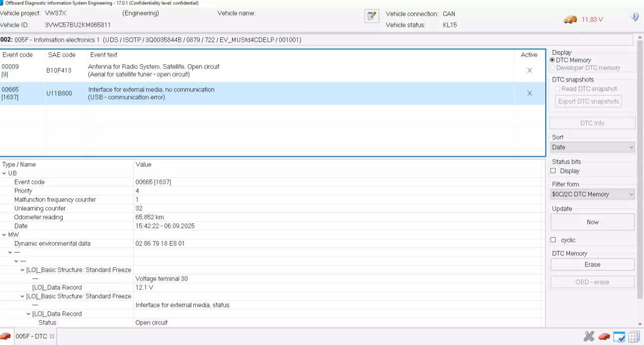Click the stacked grid tables icon
Image resolution: width=644 pixels, height=345 pixels.
tap(634, 337)
